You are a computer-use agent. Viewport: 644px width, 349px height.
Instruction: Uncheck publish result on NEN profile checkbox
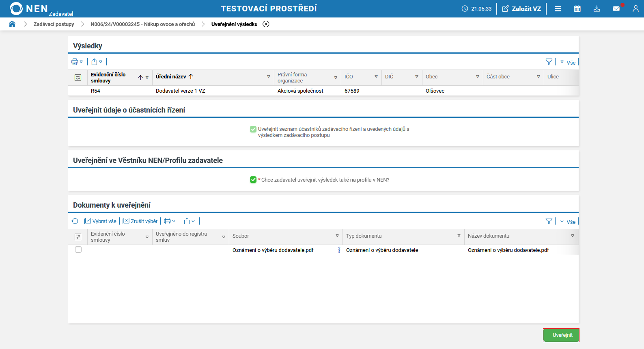click(253, 180)
